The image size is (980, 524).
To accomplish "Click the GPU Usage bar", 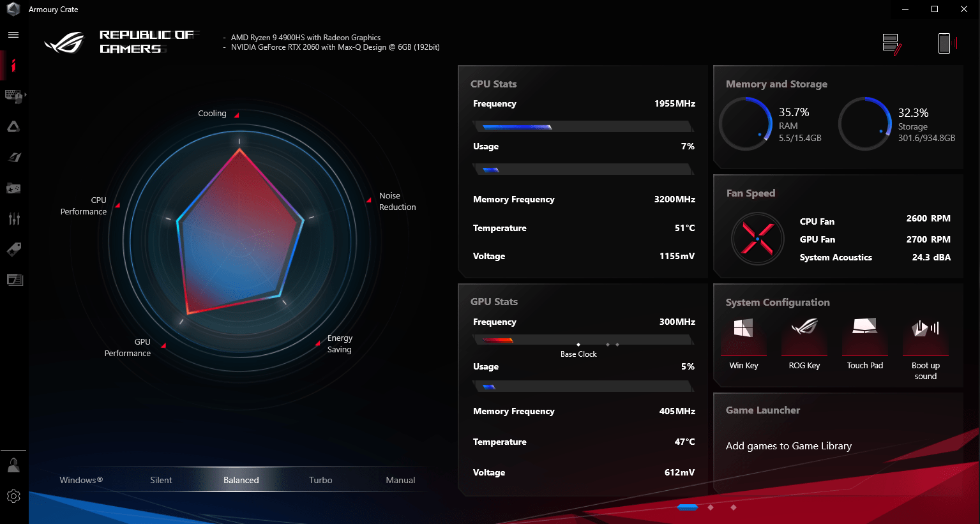I will point(583,386).
